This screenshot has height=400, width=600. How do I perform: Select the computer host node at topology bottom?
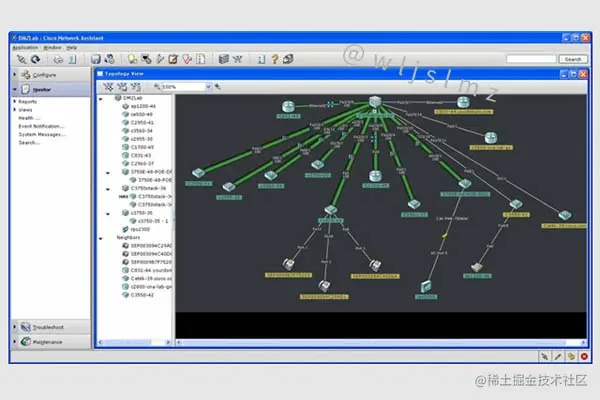(426, 286)
